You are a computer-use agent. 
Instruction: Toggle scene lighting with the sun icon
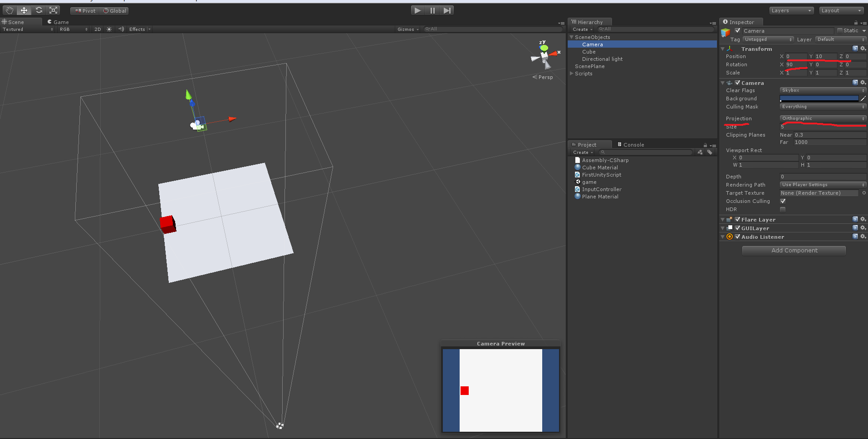click(x=108, y=29)
